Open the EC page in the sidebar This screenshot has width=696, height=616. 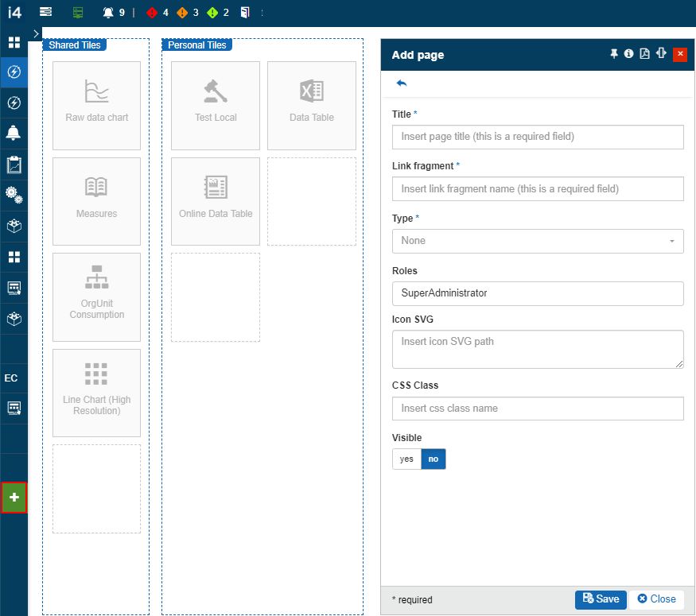[12, 378]
